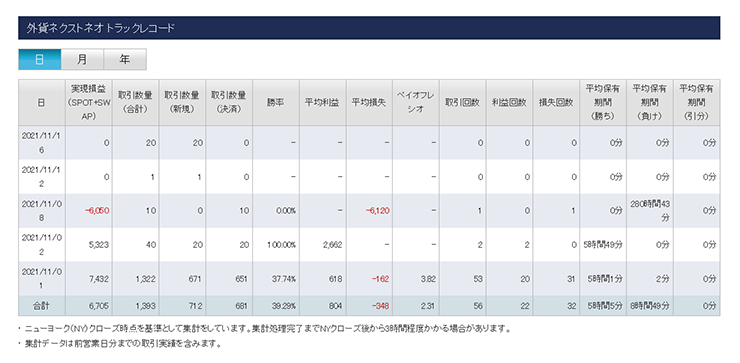Click the red -6,120 average loss value
The height and width of the screenshot is (363, 740).
click(x=378, y=211)
